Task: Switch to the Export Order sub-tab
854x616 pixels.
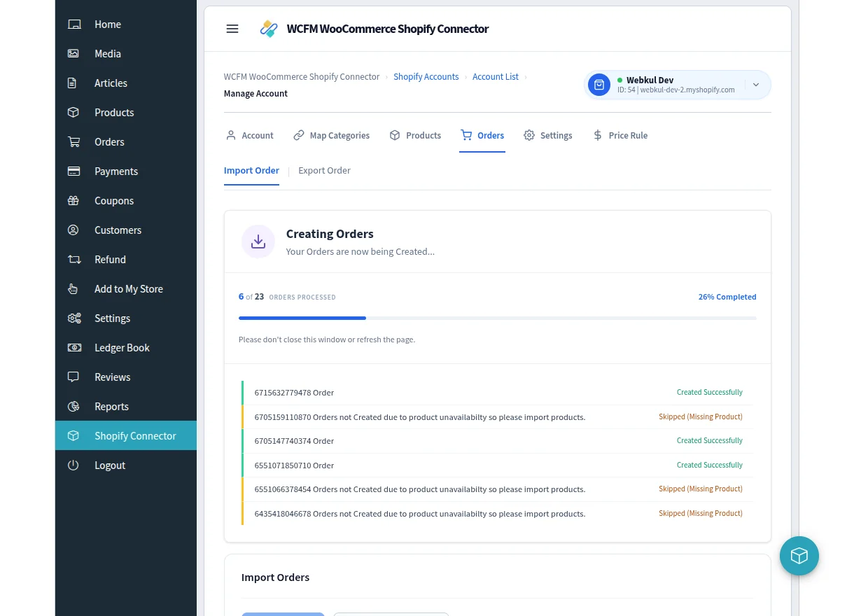Action: pos(324,171)
